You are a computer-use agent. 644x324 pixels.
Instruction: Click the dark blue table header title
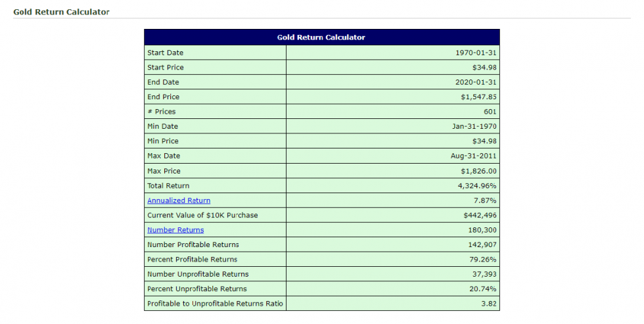pyautogui.click(x=321, y=37)
